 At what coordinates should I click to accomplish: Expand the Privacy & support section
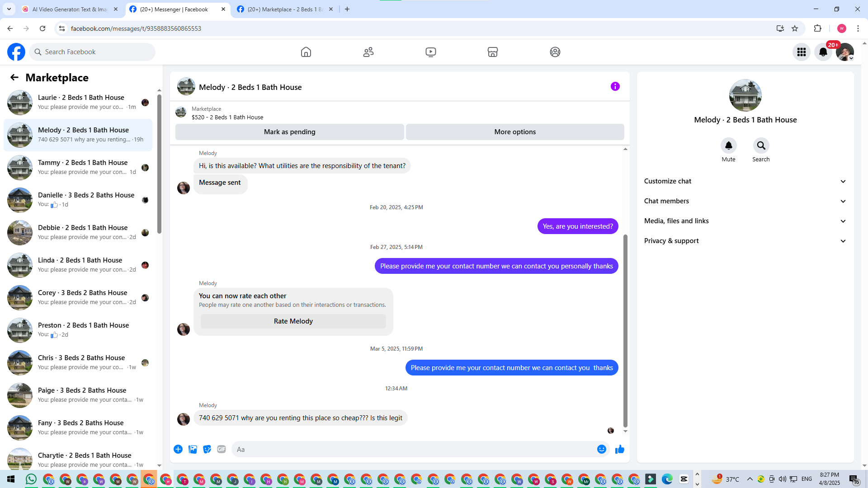[x=745, y=241]
